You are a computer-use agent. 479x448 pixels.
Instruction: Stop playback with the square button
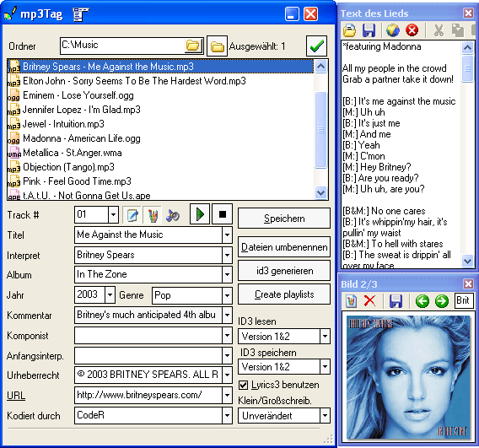pyautogui.click(x=223, y=214)
